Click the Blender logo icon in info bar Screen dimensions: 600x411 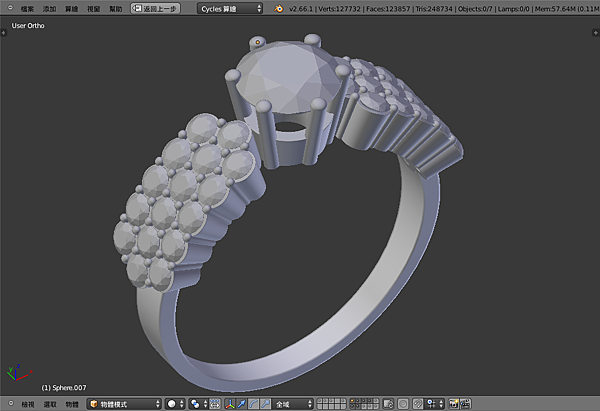(279, 8)
